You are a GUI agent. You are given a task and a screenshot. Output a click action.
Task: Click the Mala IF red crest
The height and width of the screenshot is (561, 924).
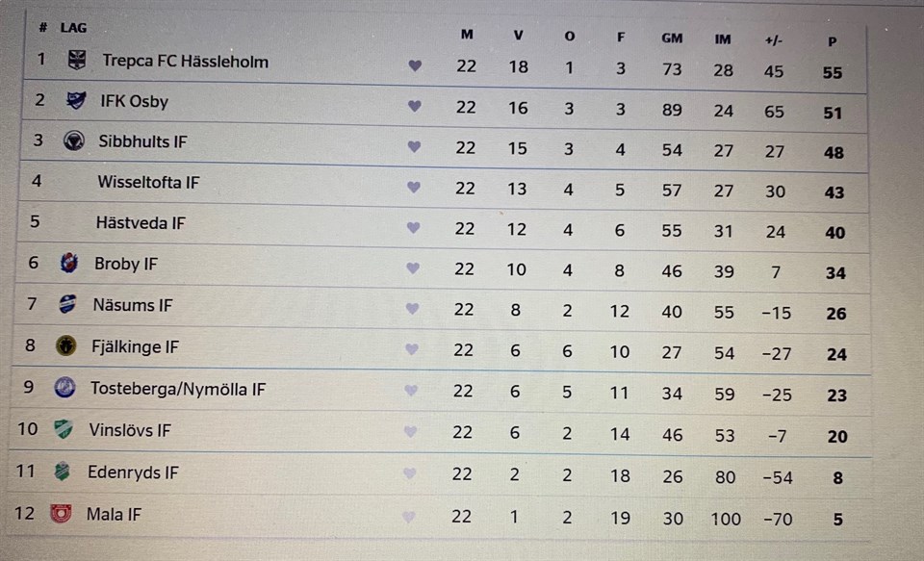62,514
